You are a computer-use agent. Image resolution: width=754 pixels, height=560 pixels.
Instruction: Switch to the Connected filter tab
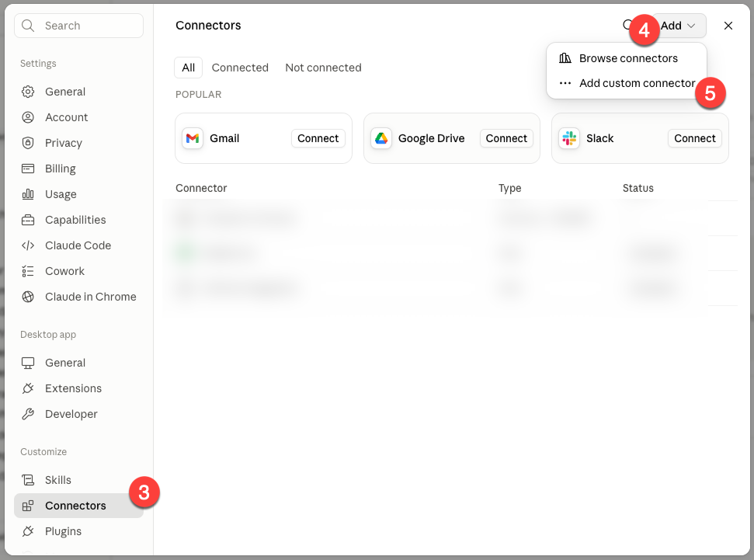pos(240,68)
